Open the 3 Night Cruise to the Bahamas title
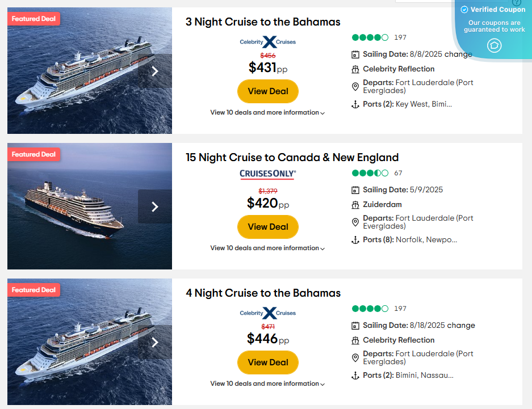 pyautogui.click(x=262, y=22)
